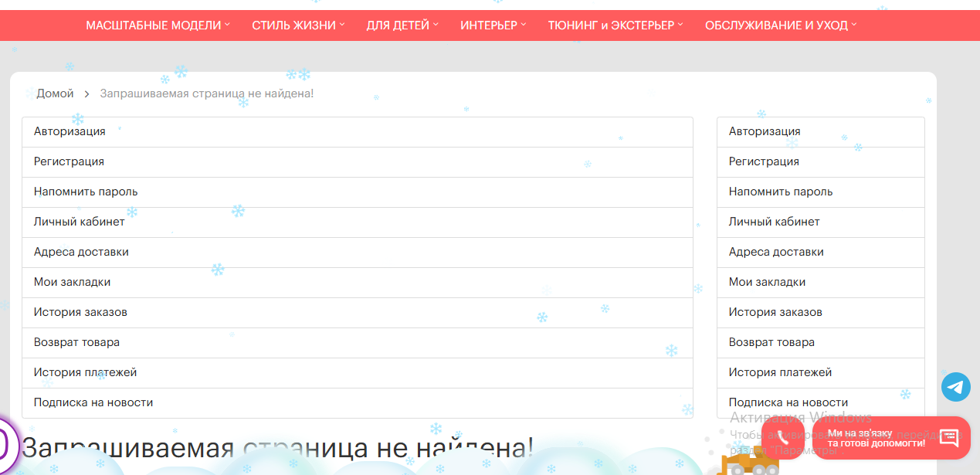Viewport: 980px width, 475px height.
Task: Expand the МАСШТАБНЫЕ МОДЕЛИ menu
Action: (158, 25)
